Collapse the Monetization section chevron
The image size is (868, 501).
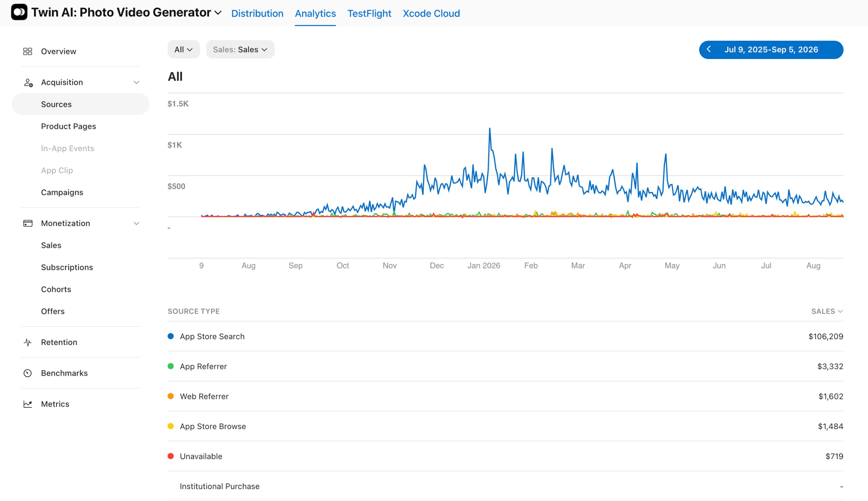[137, 224]
